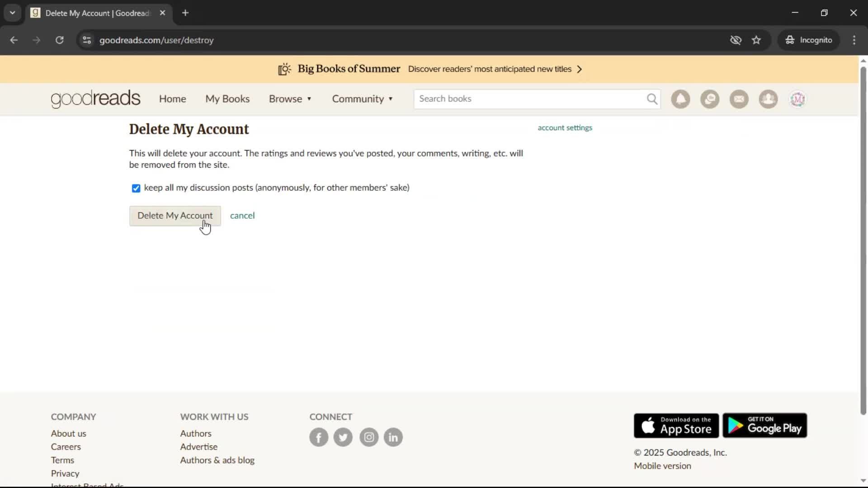Click the Incognito indicator

pos(809,40)
